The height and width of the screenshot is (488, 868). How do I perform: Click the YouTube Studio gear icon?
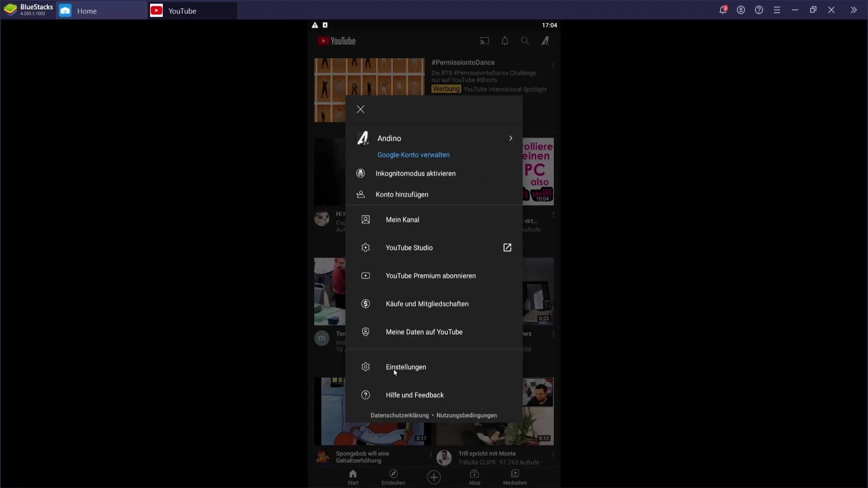366,248
